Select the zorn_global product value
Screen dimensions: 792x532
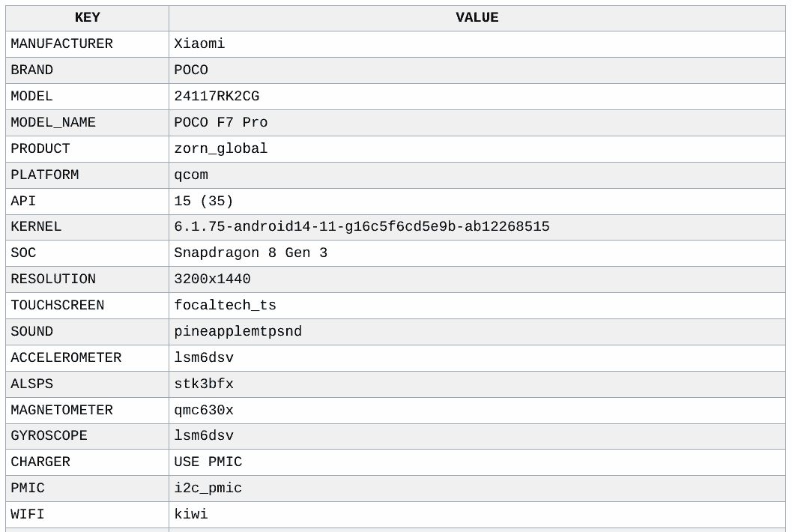(220, 149)
